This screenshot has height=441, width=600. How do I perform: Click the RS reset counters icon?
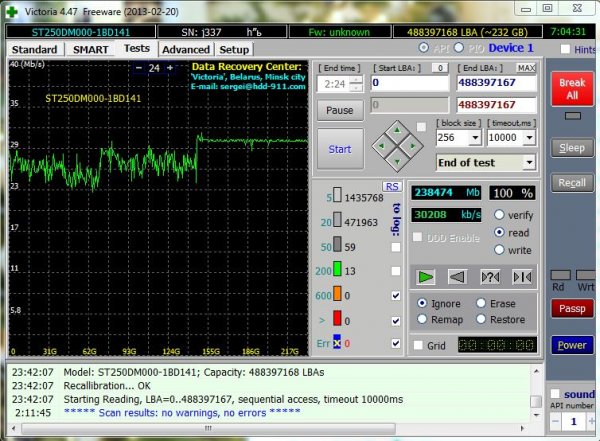click(x=392, y=186)
